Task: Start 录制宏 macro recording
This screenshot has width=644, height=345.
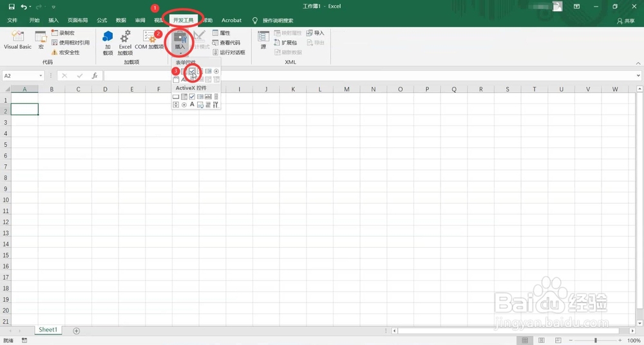Action: (63, 33)
